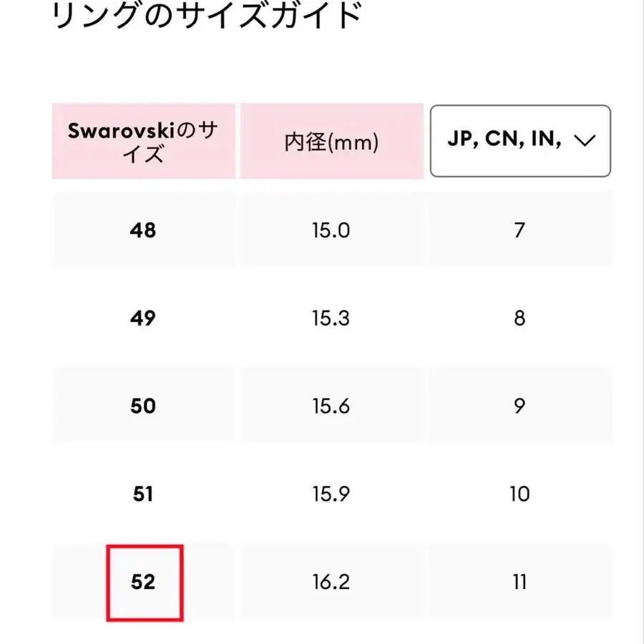Collapse the region selector dropdown
This screenshot has height=644, width=644.
click(520, 140)
